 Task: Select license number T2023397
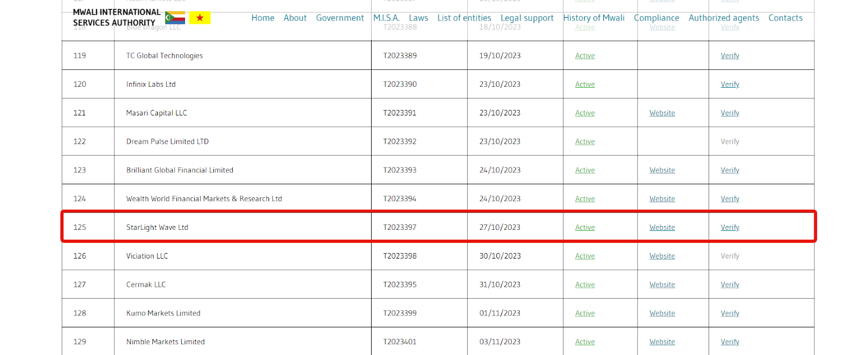pos(400,228)
